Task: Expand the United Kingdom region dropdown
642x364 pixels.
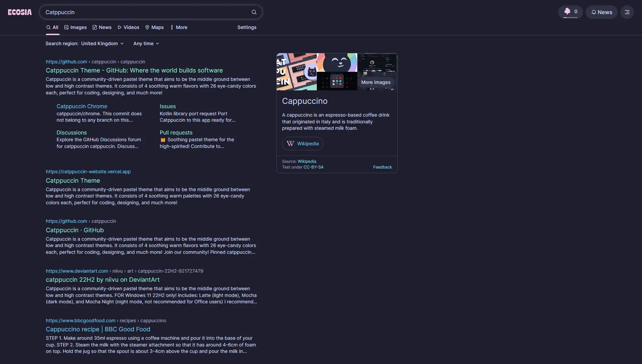Action: tap(102, 43)
